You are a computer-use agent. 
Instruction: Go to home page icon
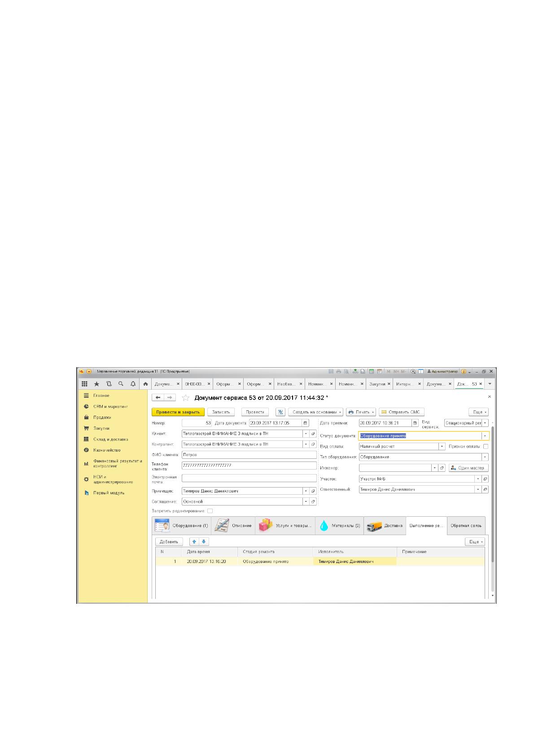pos(145,384)
